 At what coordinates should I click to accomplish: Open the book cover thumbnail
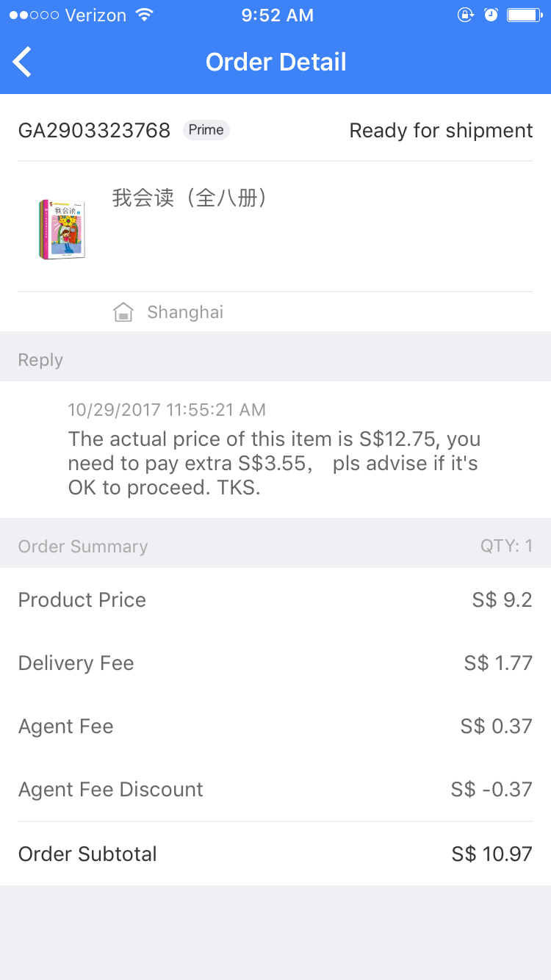click(62, 228)
